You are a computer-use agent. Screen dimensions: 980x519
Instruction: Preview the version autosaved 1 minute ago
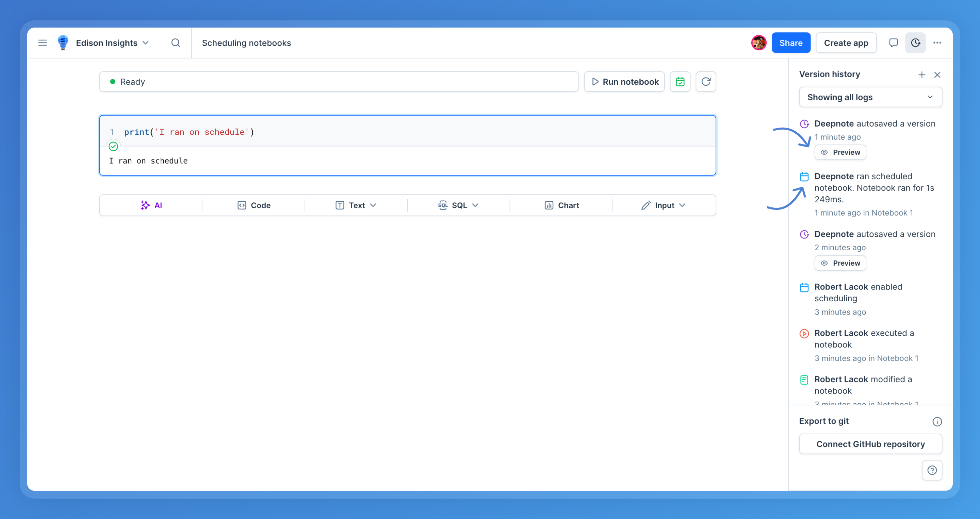click(x=840, y=152)
